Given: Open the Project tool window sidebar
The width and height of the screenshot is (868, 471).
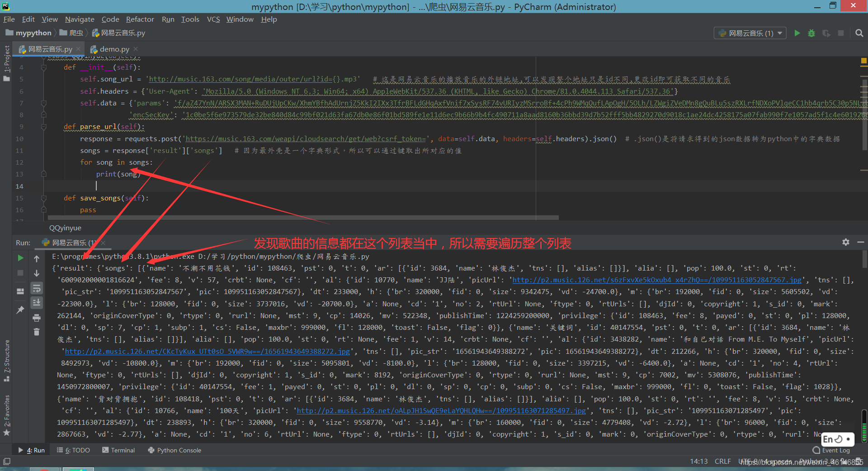Looking at the screenshot, I should tap(6, 63).
